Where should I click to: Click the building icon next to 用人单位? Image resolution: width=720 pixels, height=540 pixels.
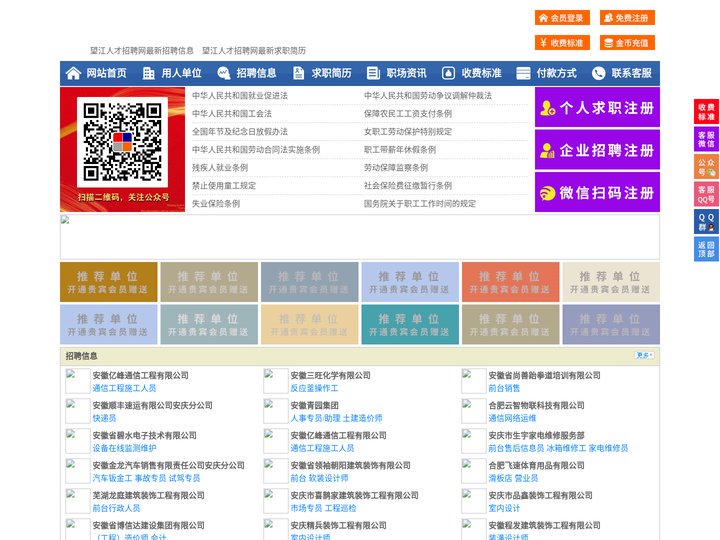click(148, 73)
